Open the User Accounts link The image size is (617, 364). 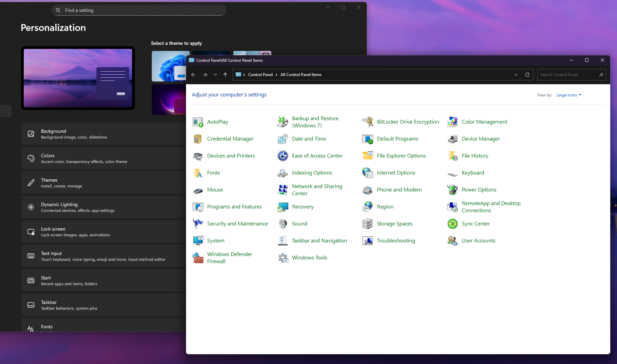point(478,241)
